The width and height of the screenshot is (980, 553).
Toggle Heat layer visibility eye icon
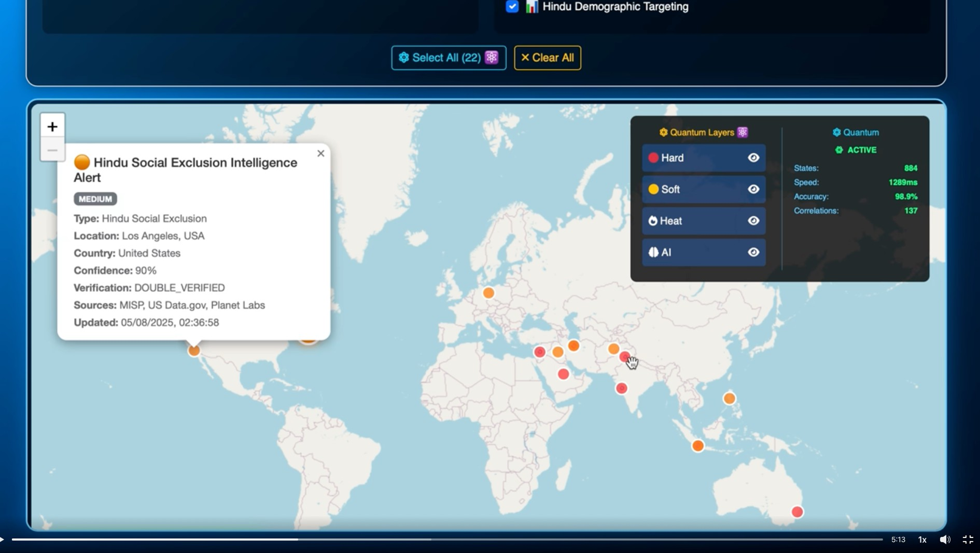[753, 221]
